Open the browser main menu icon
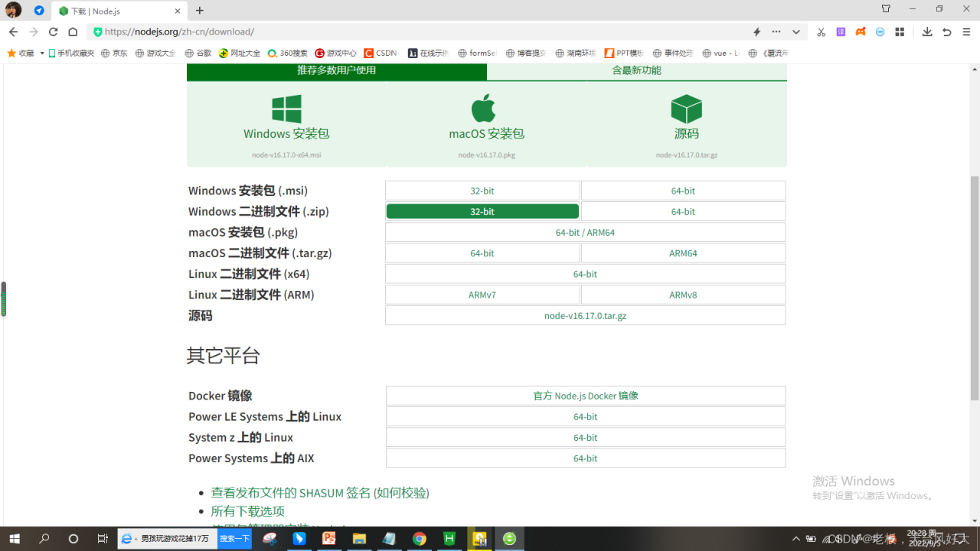980x551 pixels. click(x=965, y=32)
